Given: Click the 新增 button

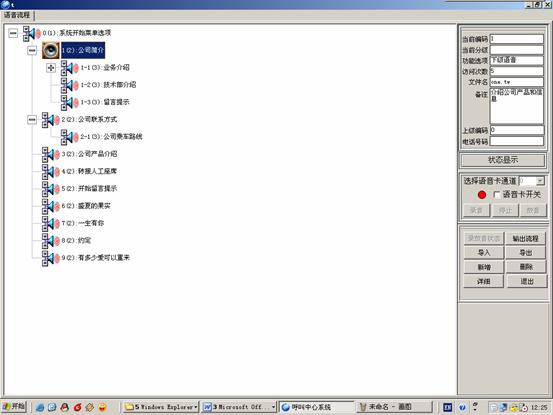Looking at the screenshot, I should 484,267.
